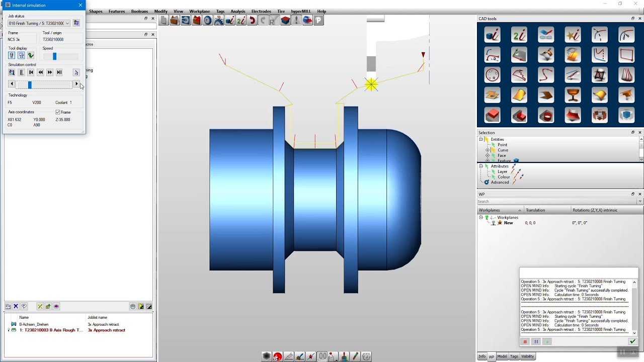Select the rectangle sketch CAD tool
This screenshot has width=644, height=362.
[x=626, y=55]
